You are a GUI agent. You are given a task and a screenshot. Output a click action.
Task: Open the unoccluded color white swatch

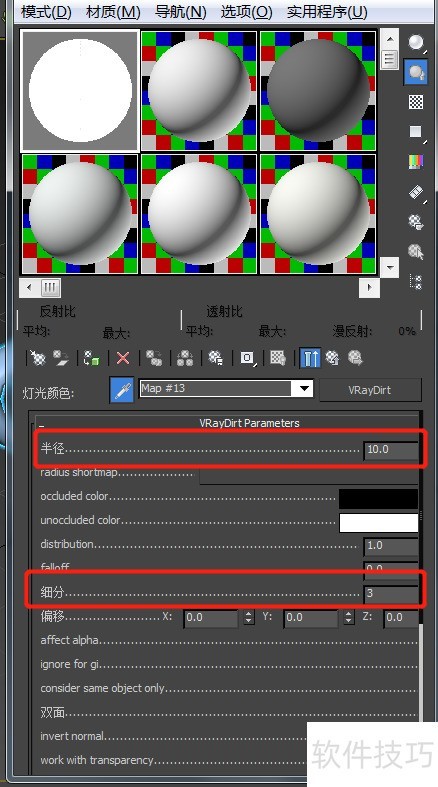[x=378, y=522]
